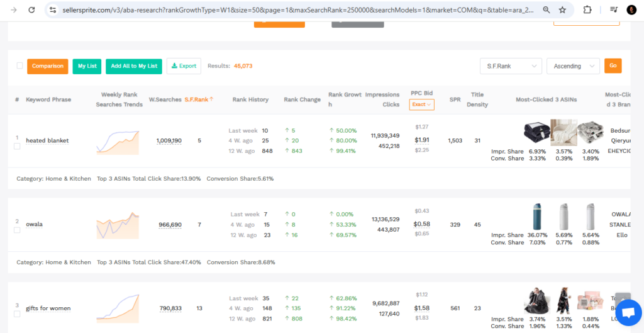The image size is (644, 333).
Task: Tick the checkbox for owala row
Action: (x=17, y=230)
